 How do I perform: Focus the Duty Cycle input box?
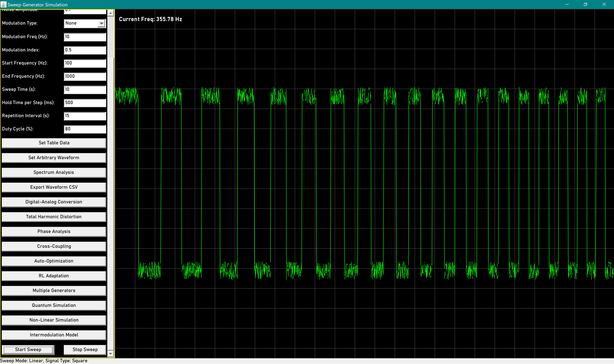[x=85, y=129]
